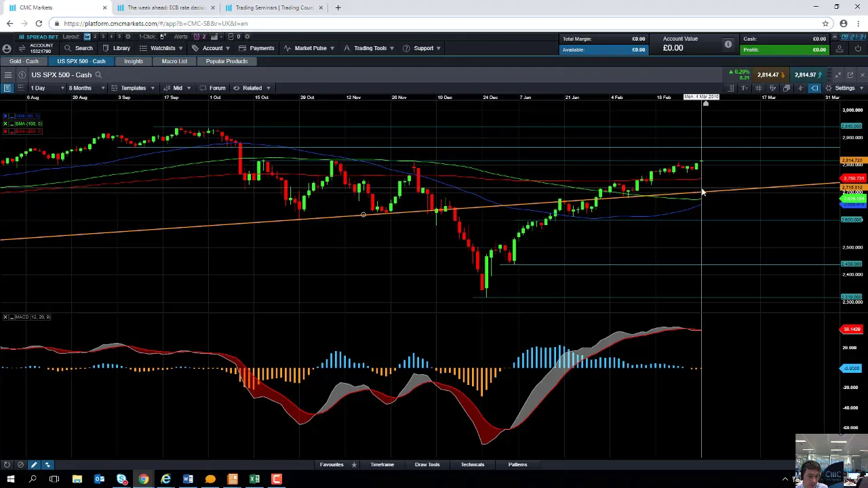Click the chart list view icon

[7, 88]
